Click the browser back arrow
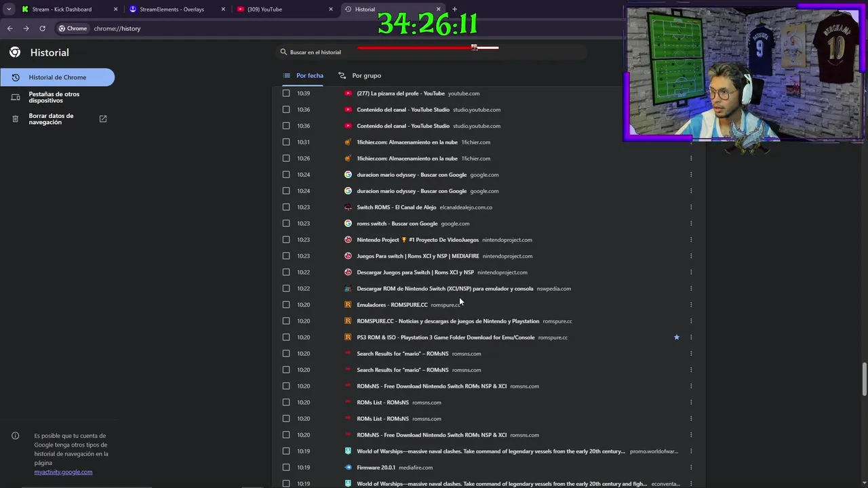Screen dimensions: 868x488 click(x=9, y=28)
